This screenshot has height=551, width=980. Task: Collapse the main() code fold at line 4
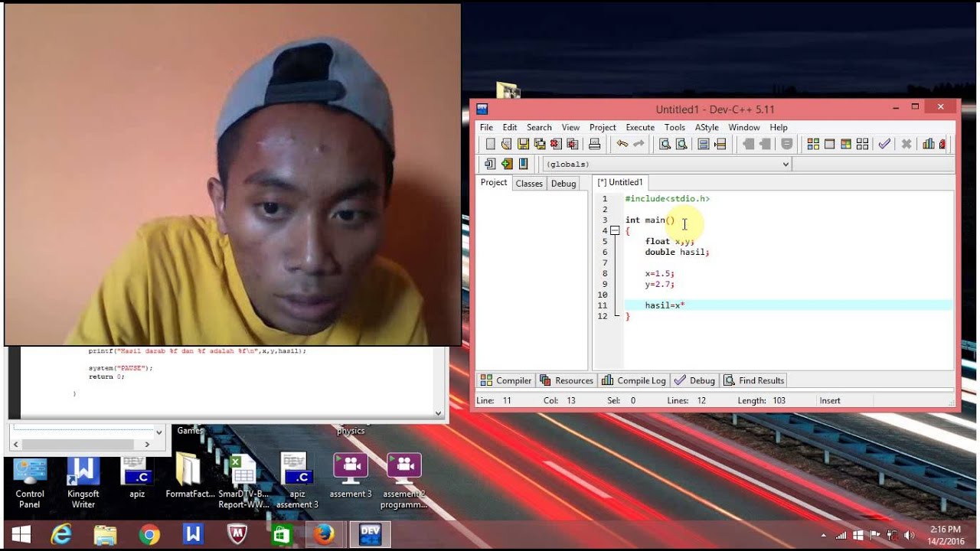(615, 230)
